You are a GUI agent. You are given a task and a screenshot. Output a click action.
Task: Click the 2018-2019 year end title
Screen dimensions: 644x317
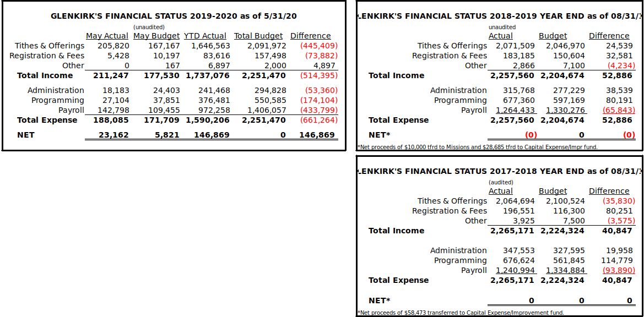click(499, 16)
